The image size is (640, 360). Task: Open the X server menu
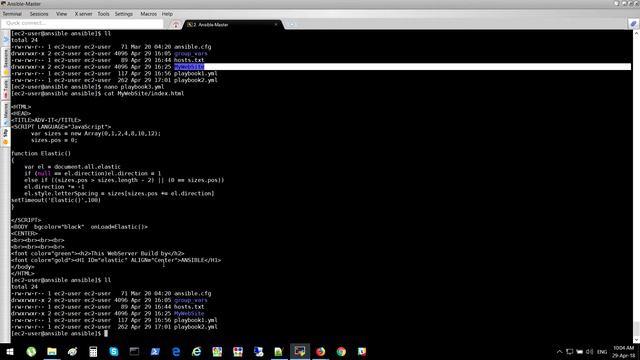(83, 14)
